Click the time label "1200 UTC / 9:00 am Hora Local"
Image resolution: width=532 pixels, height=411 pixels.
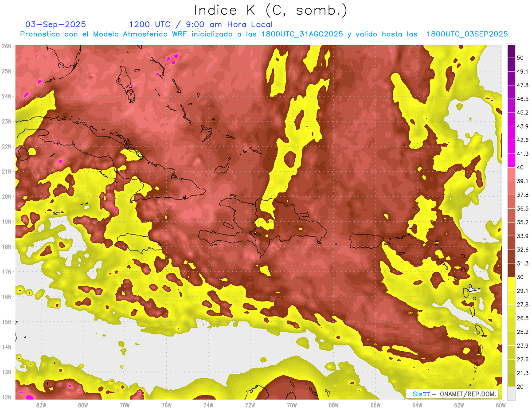tap(201, 24)
